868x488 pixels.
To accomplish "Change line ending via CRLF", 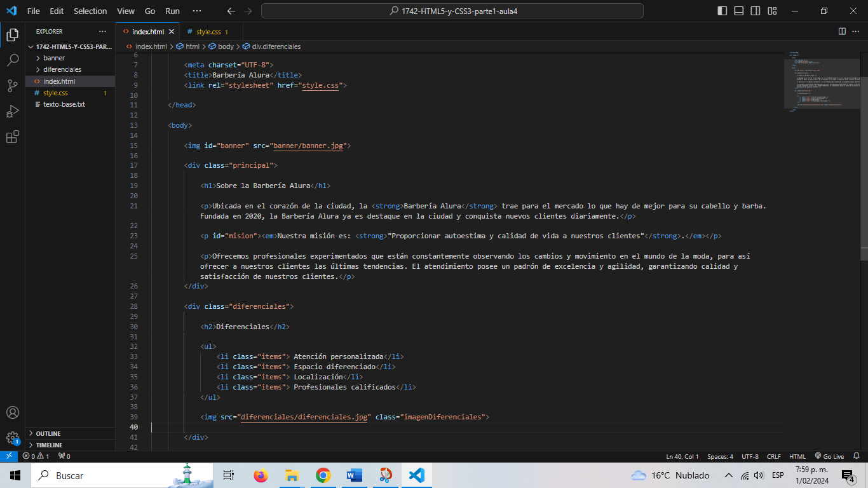I will tap(774, 456).
